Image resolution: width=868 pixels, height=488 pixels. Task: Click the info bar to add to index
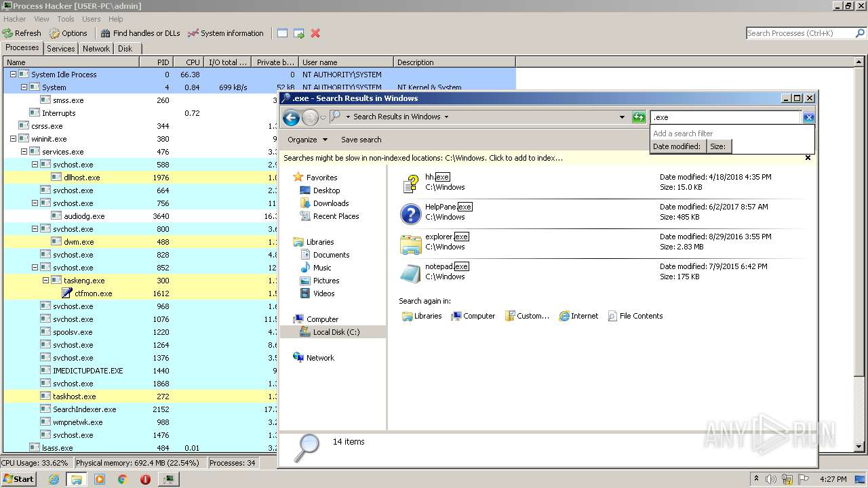tap(423, 158)
